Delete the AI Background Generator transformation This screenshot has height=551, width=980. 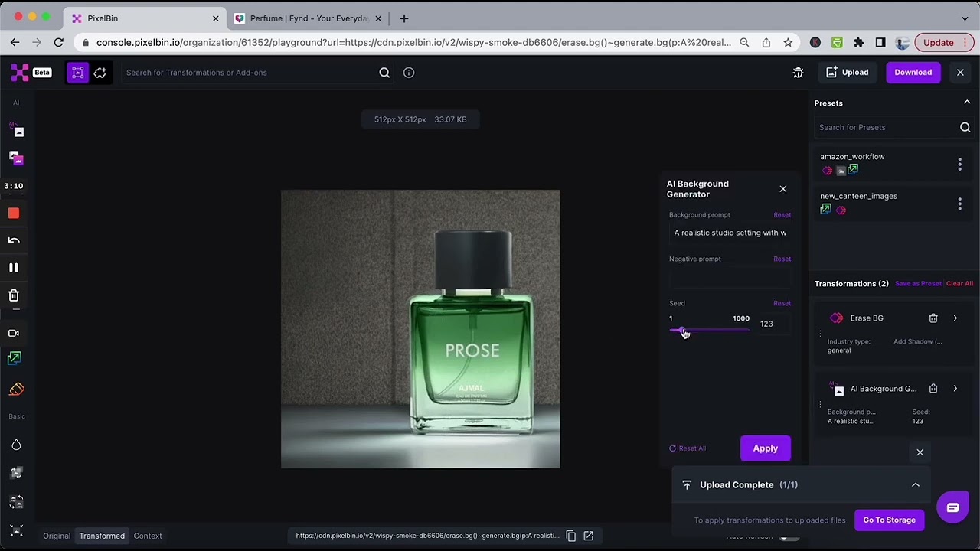pyautogui.click(x=933, y=389)
